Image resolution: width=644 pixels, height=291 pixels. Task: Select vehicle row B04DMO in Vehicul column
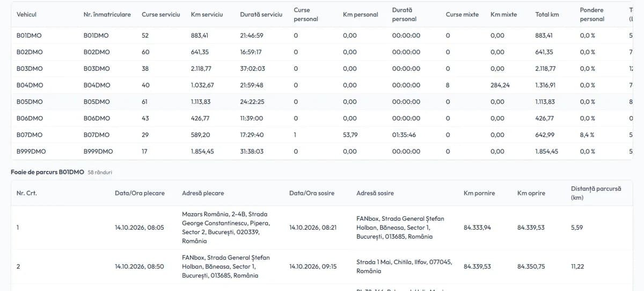(x=30, y=85)
